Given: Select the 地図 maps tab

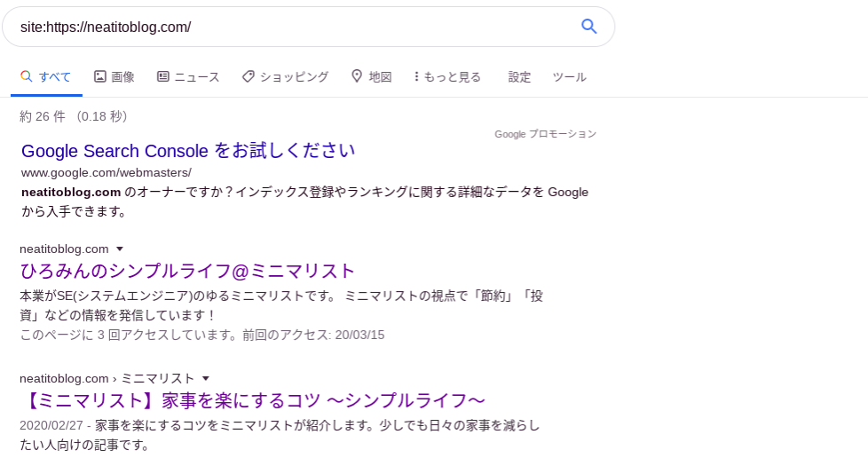Looking at the screenshot, I should point(372,77).
